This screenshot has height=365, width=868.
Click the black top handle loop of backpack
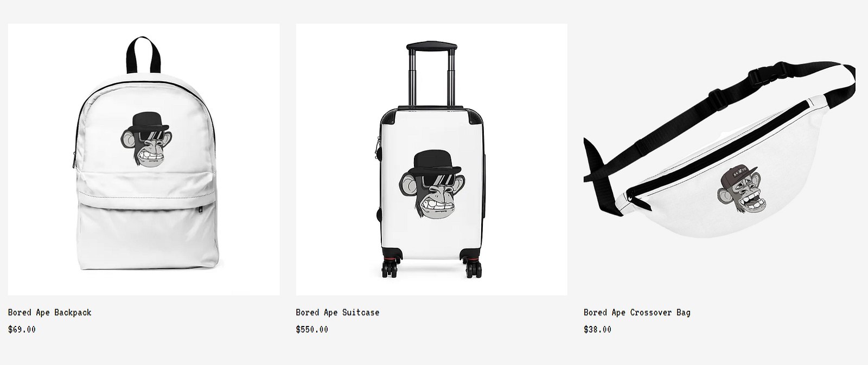[x=144, y=55]
